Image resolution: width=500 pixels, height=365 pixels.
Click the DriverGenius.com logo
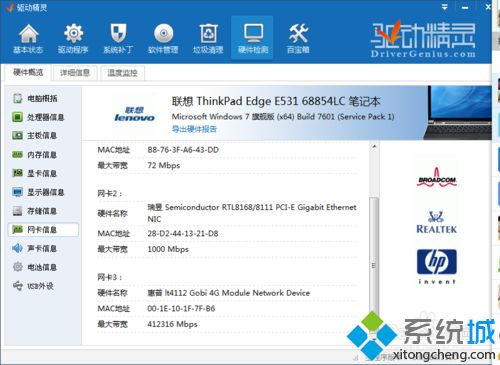(423, 39)
